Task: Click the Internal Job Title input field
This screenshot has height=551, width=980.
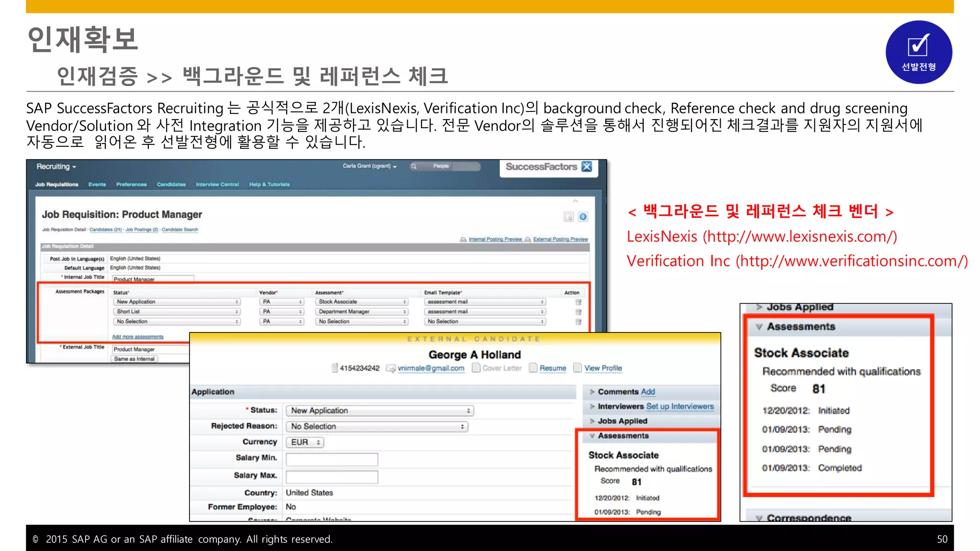Action: pos(153,279)
